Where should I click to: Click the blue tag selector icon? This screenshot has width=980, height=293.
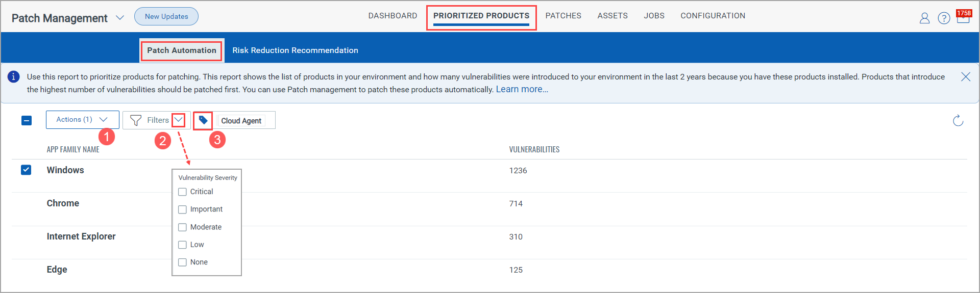point(203,120)
